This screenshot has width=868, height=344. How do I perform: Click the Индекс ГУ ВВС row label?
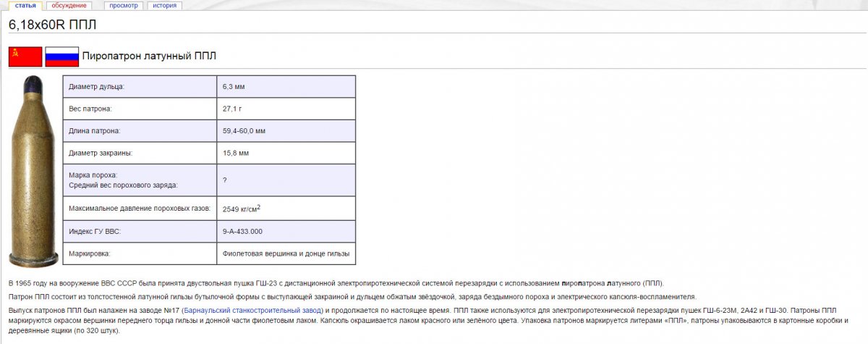[x=94, y=232]
